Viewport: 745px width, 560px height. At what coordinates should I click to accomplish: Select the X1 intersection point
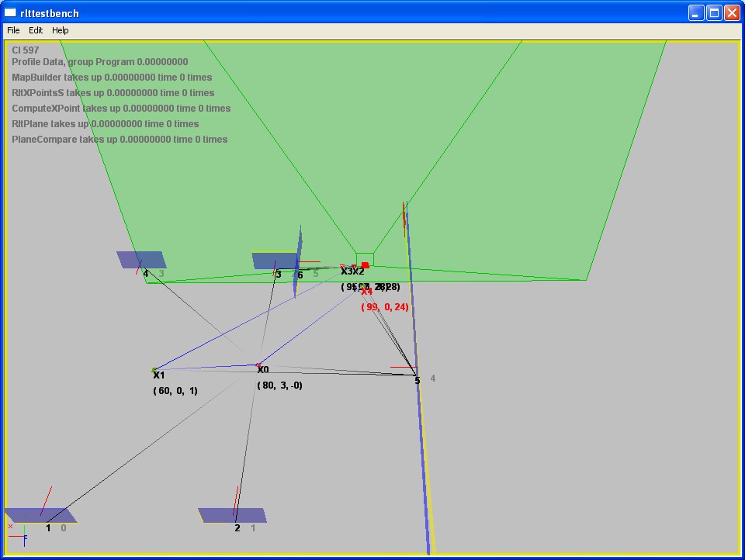click(x=154, y=370)
